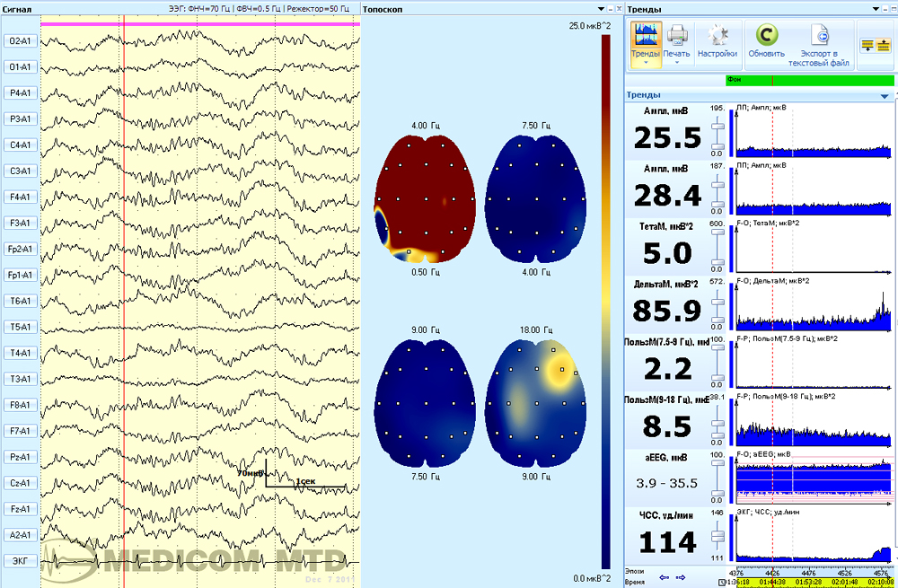This screenshot has width=898, height=588.
Task: Select the T5-A1 channel label
Action: click(20, 327)
